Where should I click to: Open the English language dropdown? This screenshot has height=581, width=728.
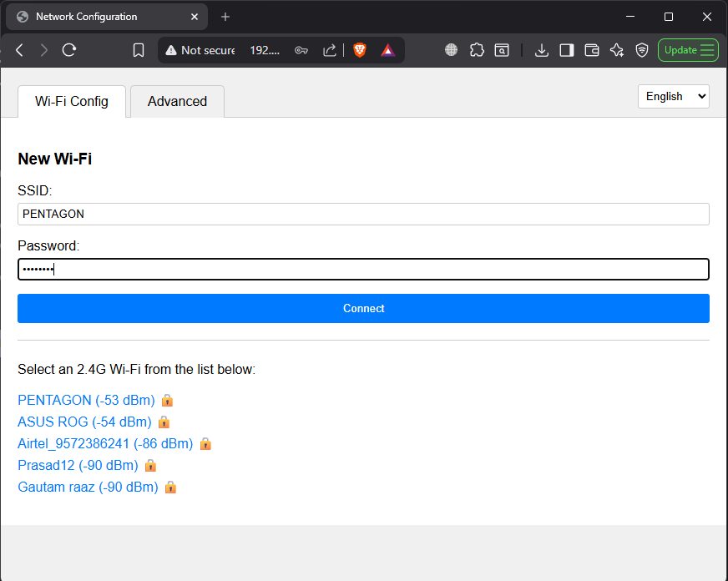click(x=673, y=97)
